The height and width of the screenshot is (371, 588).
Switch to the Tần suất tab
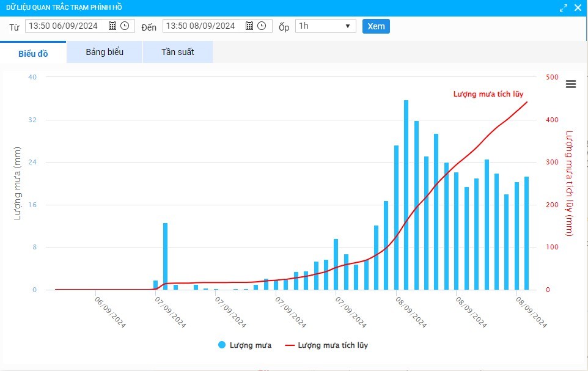pos(177,52)
